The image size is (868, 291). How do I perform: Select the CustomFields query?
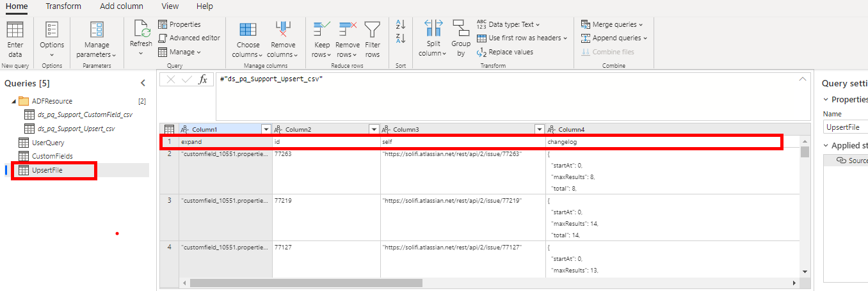click(x=52, y=156)
